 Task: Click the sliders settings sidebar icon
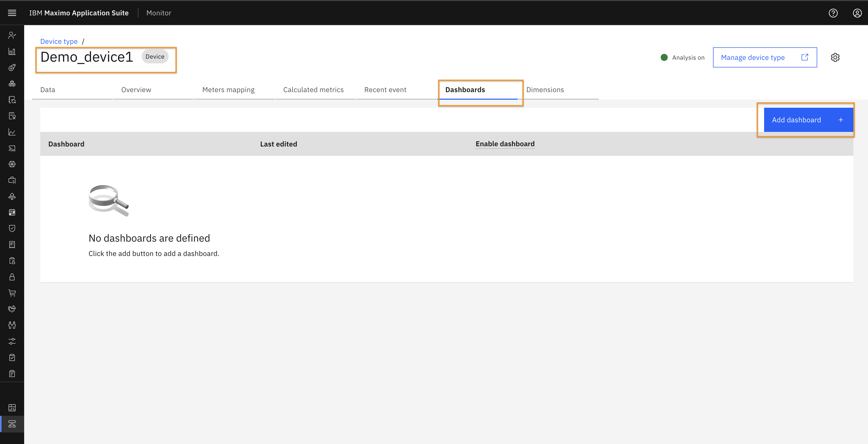point(12,341)
